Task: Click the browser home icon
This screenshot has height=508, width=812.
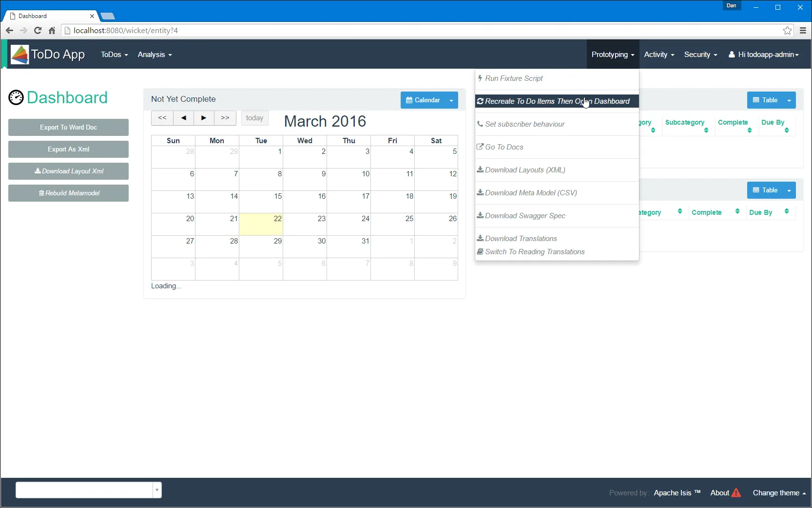Action: [x=52, y=30]
